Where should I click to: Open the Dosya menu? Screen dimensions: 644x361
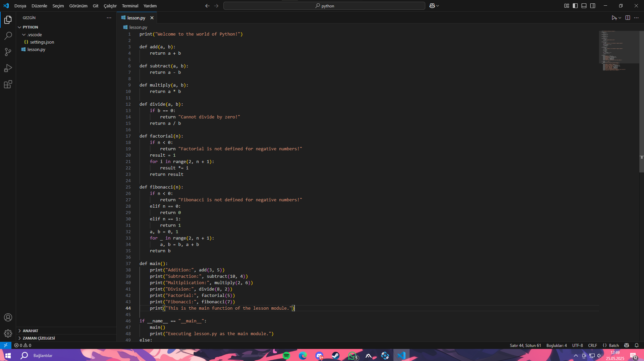click(20, 6)
